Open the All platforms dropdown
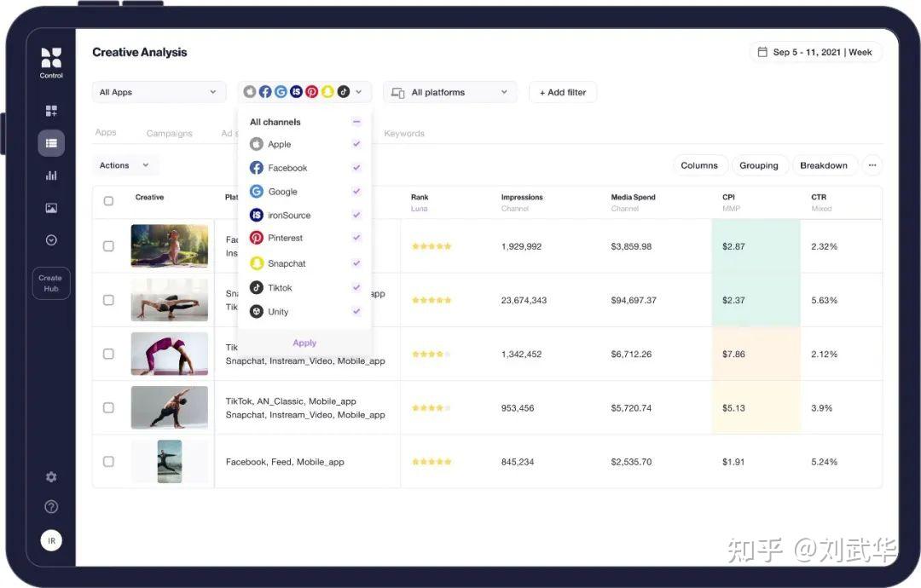Image resolution: width=921 pixels, height=588 pixels. click(x=449, y=91)
